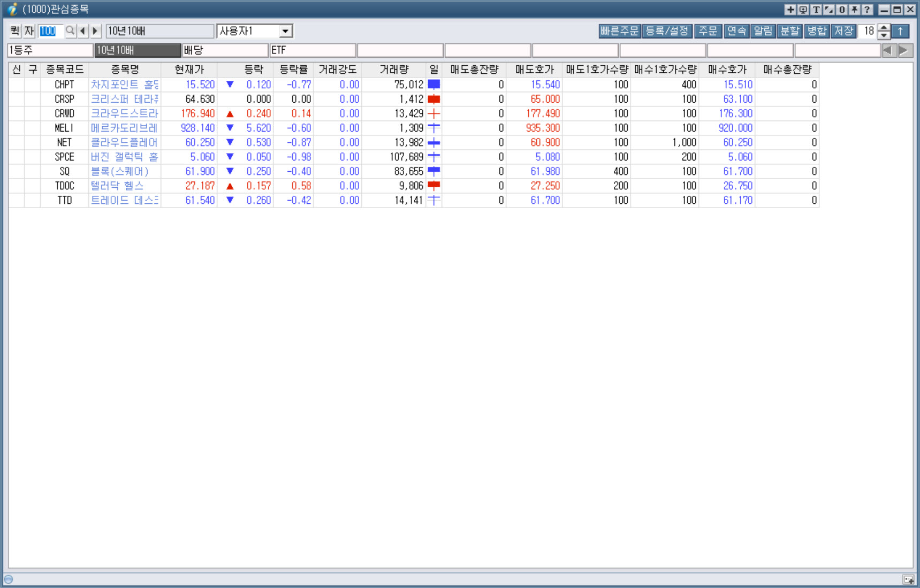Sort by 등락률 column header
This screenshot has height=588, width=920.
pos(293,70)
